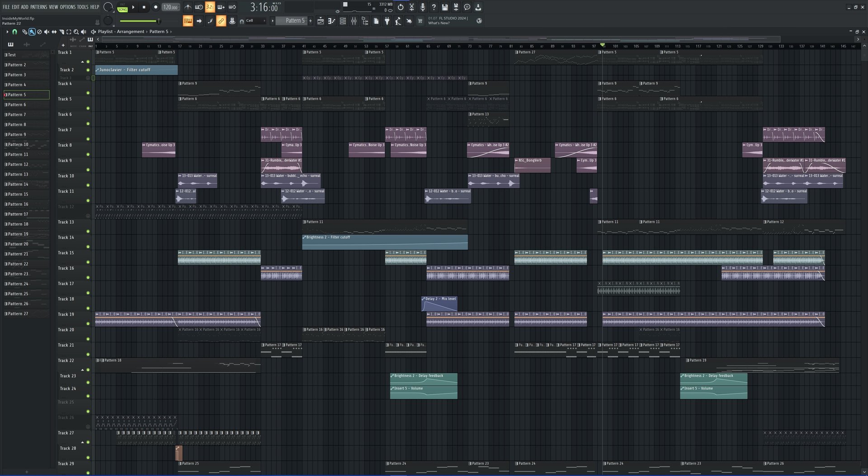Open the EDIT menu
868x476 pixels.
tap(16, 7)
